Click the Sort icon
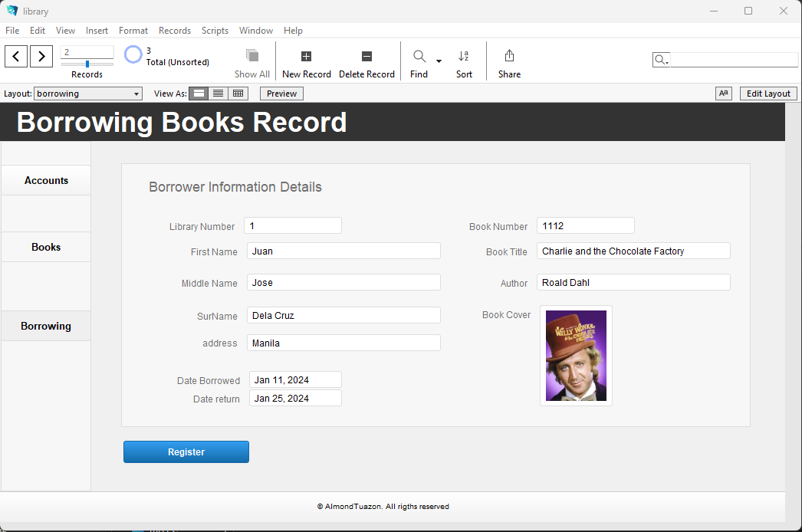 point(464,57)
